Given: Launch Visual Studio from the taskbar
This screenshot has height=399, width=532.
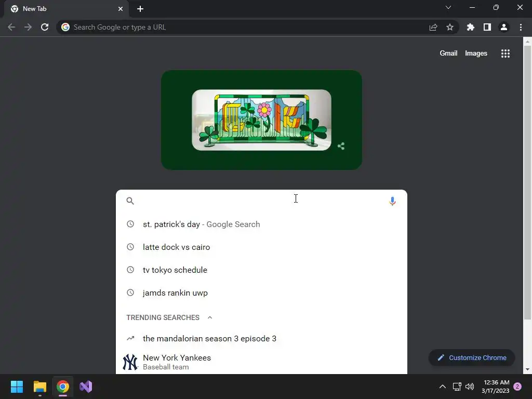Looking at the screenshot, I should [x=86, y=387].
